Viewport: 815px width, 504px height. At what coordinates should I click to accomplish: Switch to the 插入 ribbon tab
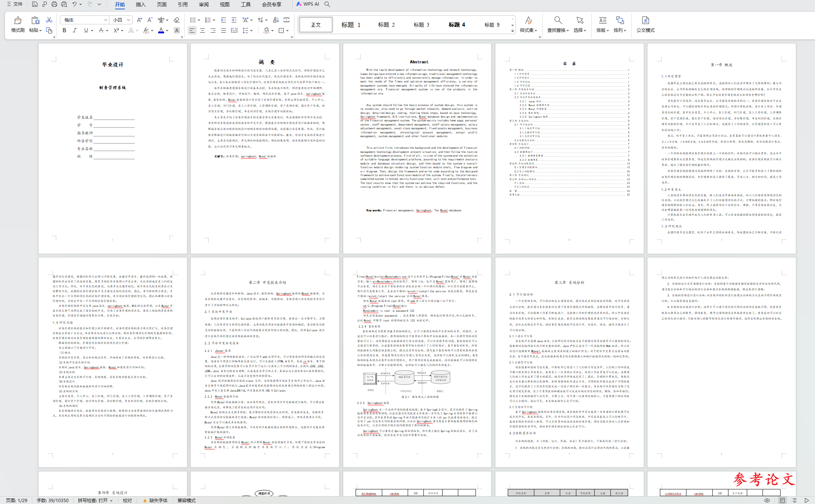pyautogui.click(x=141, y=4)
